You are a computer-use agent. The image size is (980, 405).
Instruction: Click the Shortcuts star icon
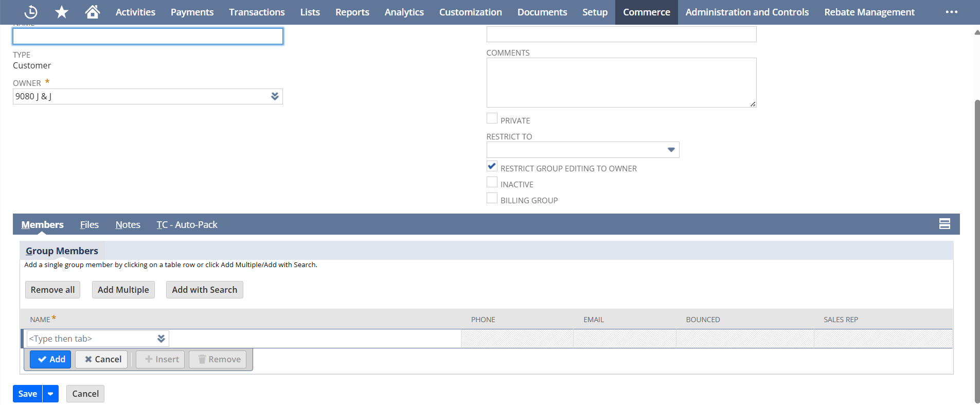[62, 12]
